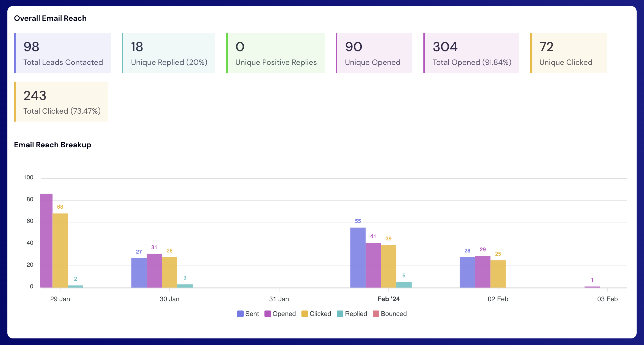Select the Unique Clicked card
This screenshot has width=644, height=345.
click(568, 53)
